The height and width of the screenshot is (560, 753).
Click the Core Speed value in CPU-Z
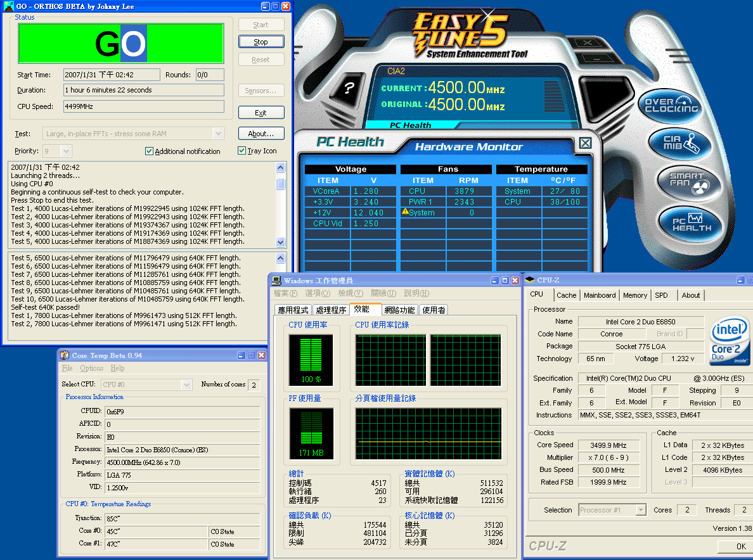[x=608, y=445]
